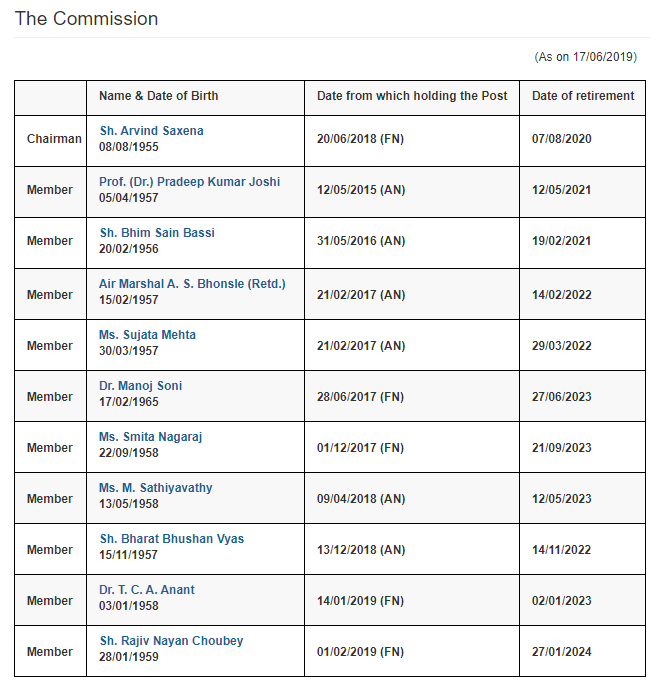Select Sh. Bharat Bhushan Vyas link
This screenshot has width=662, height=690.
(x=172, y=539)
